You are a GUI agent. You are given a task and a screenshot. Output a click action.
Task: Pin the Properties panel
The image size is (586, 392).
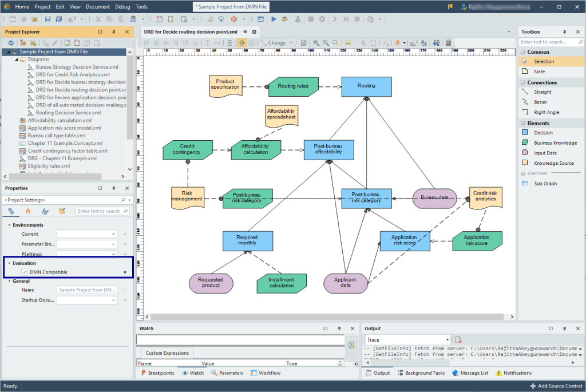point(114,188)
